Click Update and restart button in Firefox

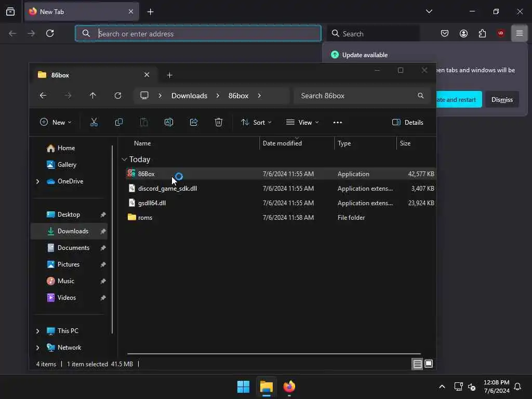coord(459,99)
